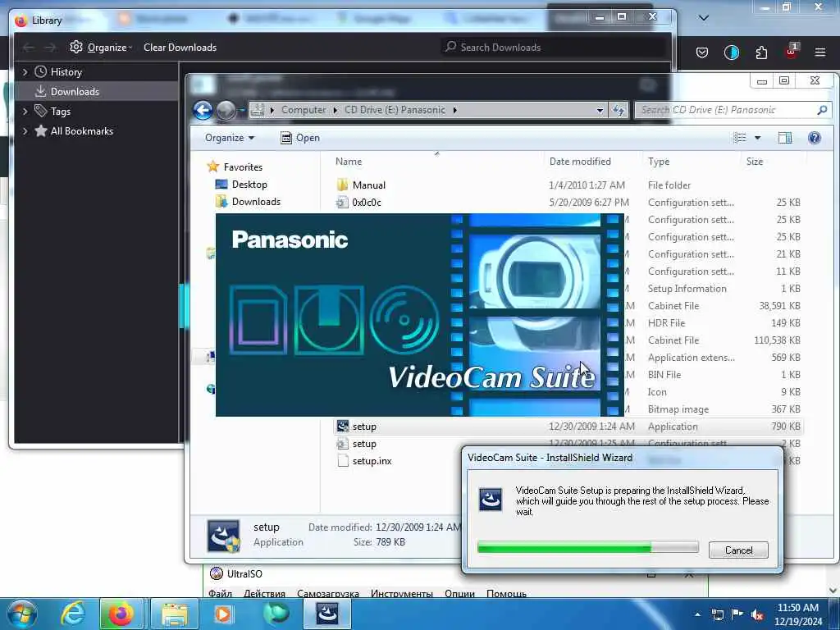The width and height of the screenshot is (840, 630).
Task: Open Firefox hamburger menu
Action: [819, 52]
